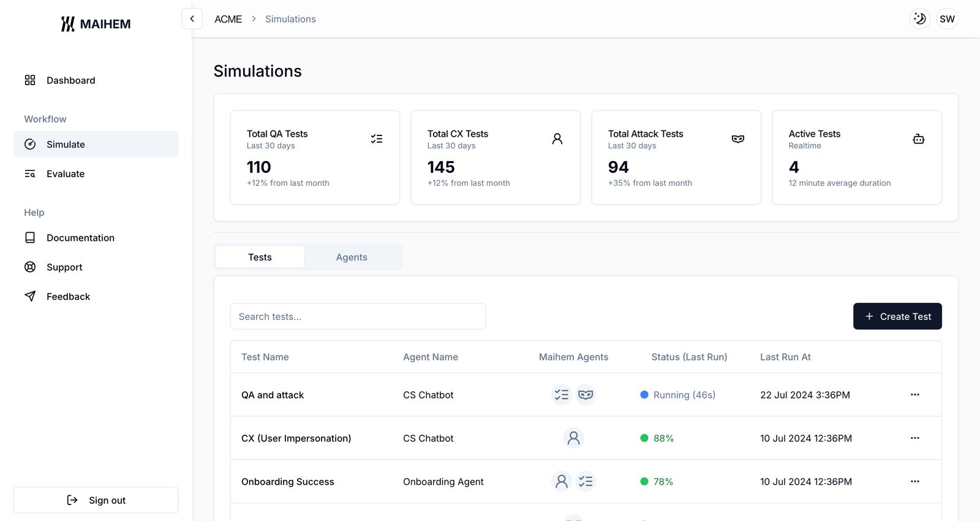This screenshot has height=521, width=980.
Task: Click the Last Run At column header
Action: (785, 357)
